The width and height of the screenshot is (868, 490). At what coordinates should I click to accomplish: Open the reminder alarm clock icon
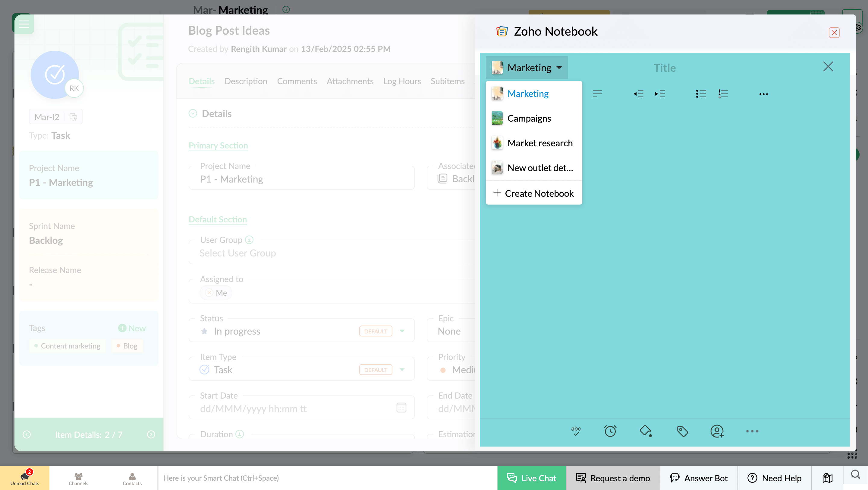click(x=610, y=431)
